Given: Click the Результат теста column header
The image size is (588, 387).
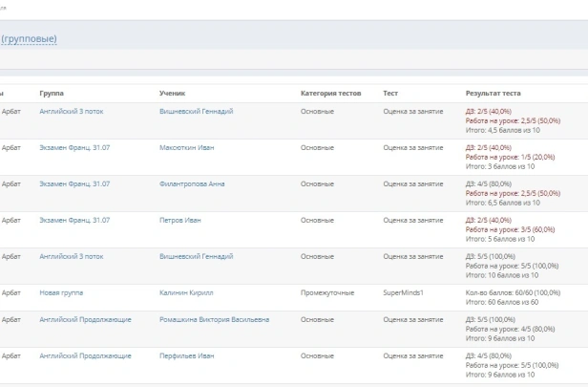Looking at the screenshot, I should (493, 94).
